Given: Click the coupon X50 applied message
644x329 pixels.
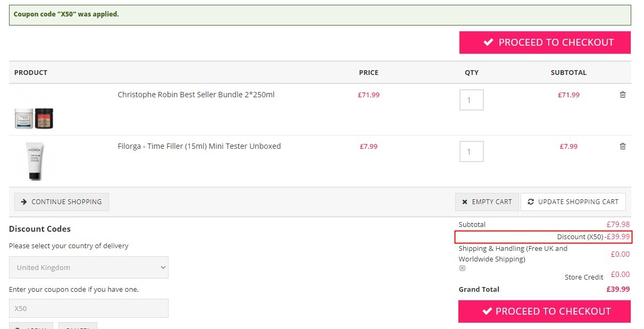Looking at the screenshot, I should [66, 14].
